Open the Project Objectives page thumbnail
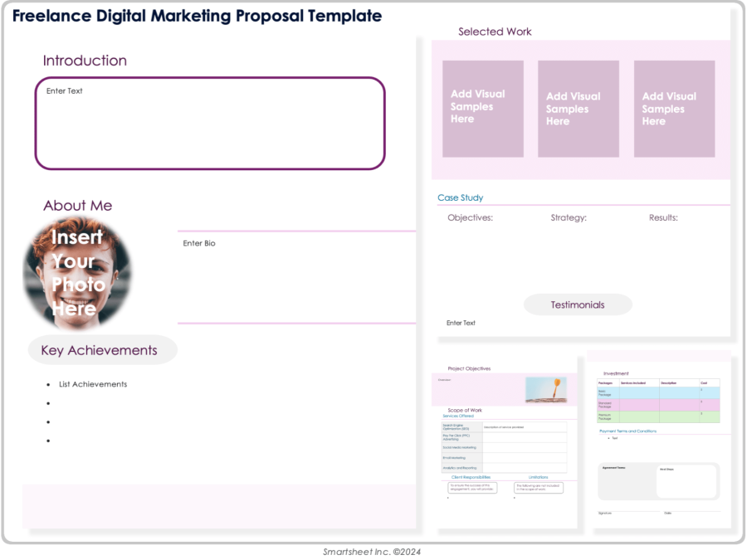 click(469, 368)
